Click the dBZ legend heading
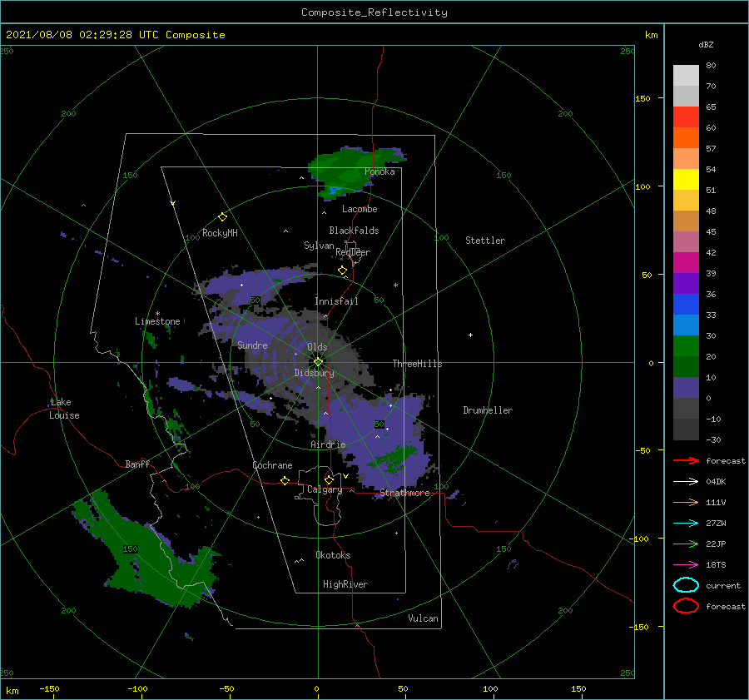 [x=706, y=44]
